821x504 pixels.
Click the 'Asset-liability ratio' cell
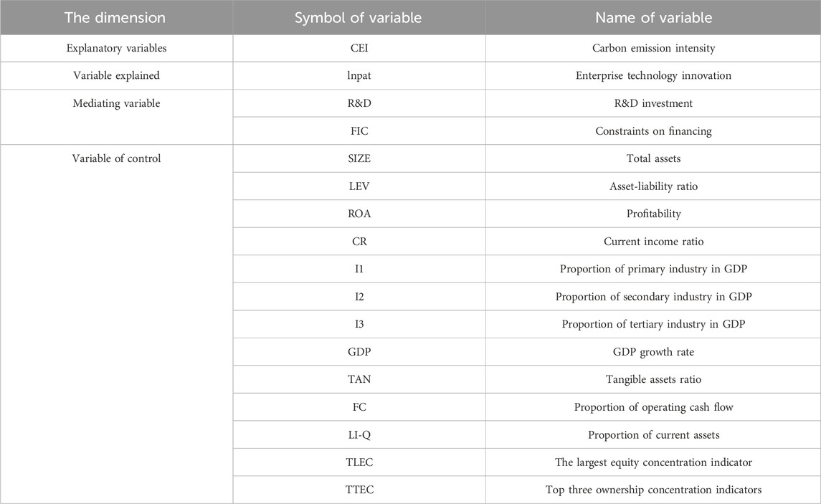(653, 186)
